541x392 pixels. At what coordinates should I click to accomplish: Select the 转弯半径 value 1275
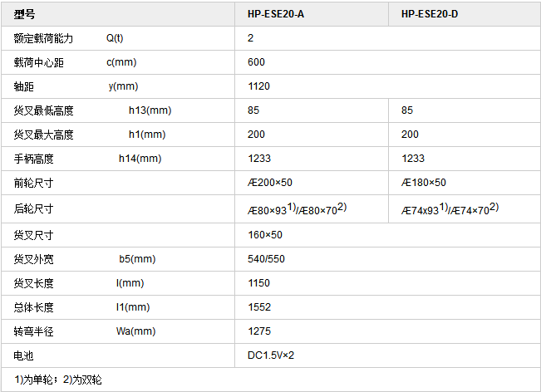(259, 331)
